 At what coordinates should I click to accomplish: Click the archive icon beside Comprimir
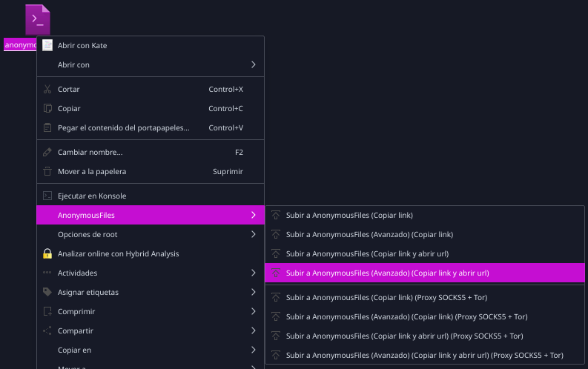(x=47, y=311)
